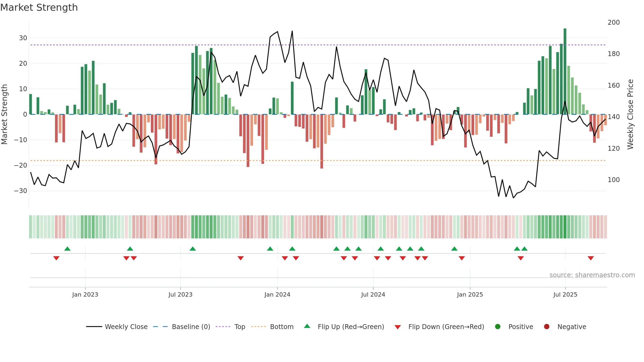This screenshot has width=644, height=362.
Task: Click the Weekly Close Price axis title
Action: click(630, 114)
